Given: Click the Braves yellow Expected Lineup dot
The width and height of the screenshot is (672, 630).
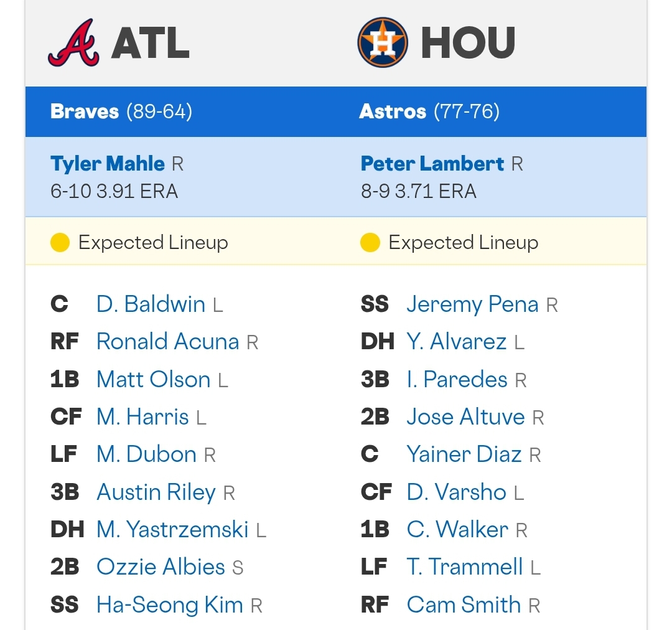Looking at the screenshot, I should [x=60, y=243].
